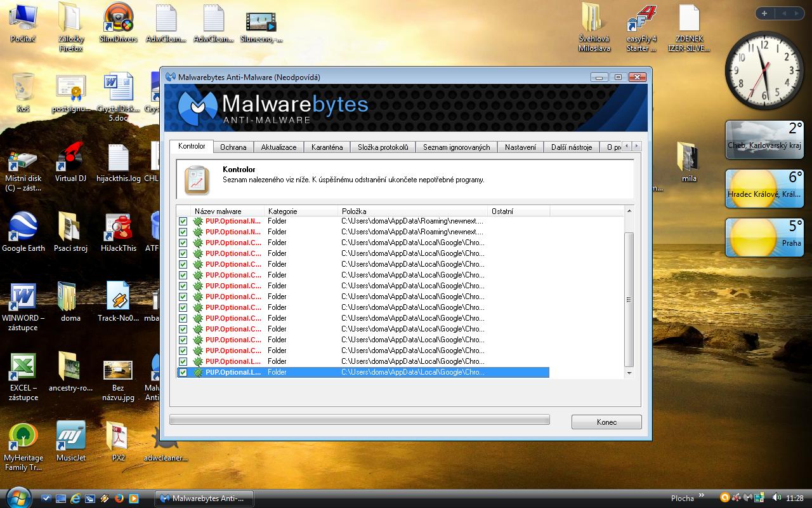Click the Konec button
The image size is (812, 508).
pyautogui.click(x=606, y=422)
